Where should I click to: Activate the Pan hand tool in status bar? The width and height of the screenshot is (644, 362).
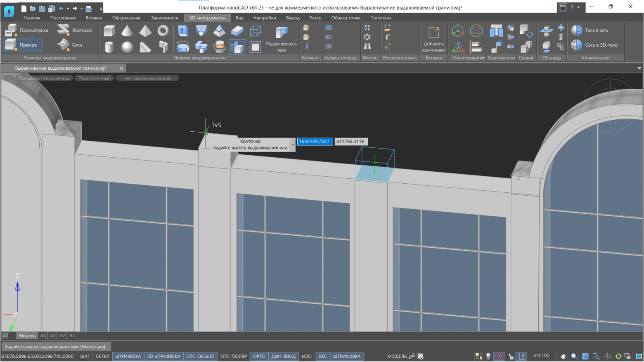(x=563, y=356)
